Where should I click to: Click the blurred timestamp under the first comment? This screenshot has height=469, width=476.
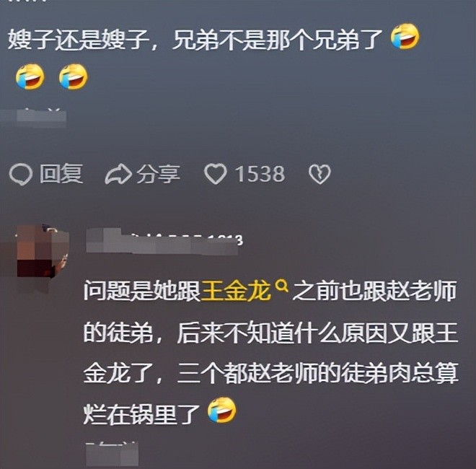click(x=41, y=115)
